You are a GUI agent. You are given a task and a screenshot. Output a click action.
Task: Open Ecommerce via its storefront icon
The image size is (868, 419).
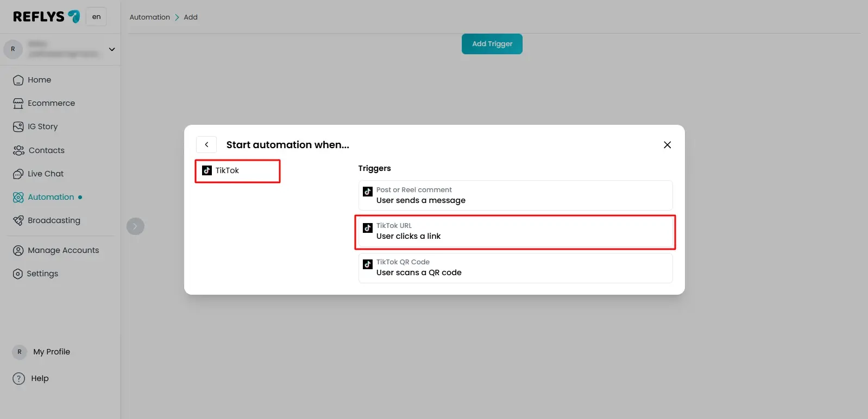pos(18,104)
